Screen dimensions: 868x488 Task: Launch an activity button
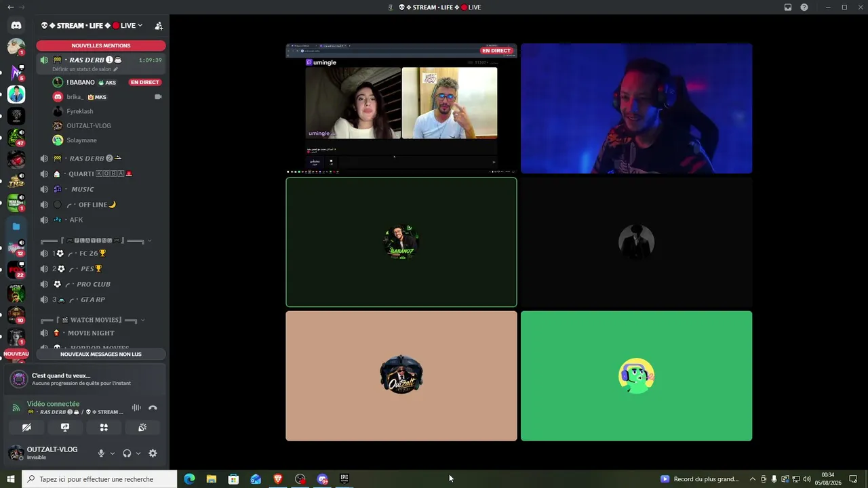click(x=104, y=428)
